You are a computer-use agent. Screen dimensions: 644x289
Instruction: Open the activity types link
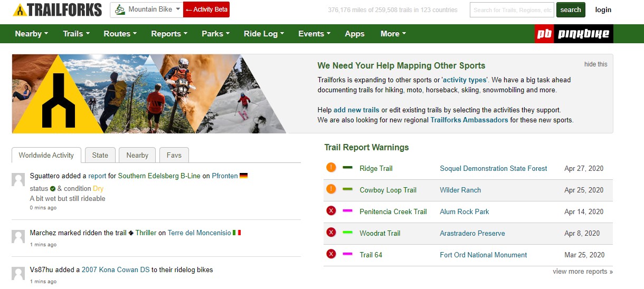[465, 80]
